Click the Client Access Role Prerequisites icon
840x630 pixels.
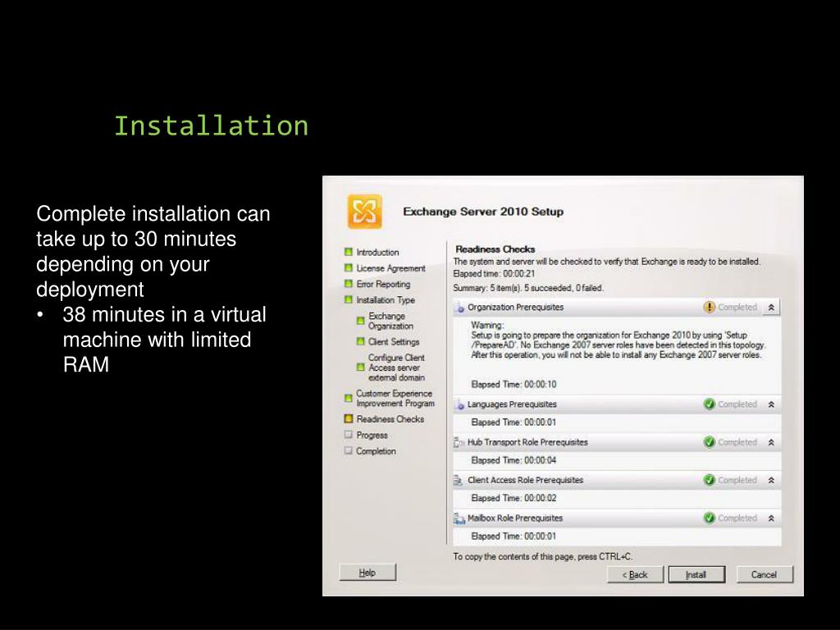pos(459,481)
